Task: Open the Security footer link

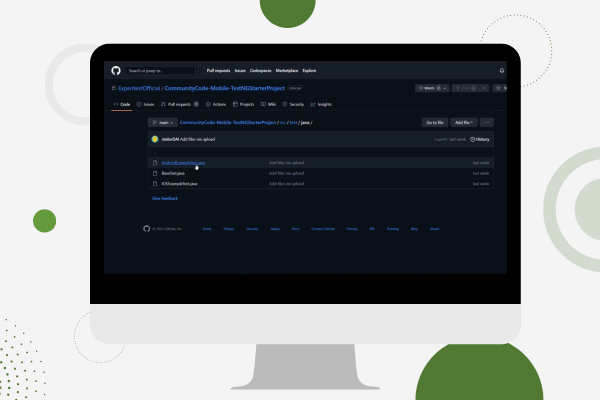Action: coord(252,229)
